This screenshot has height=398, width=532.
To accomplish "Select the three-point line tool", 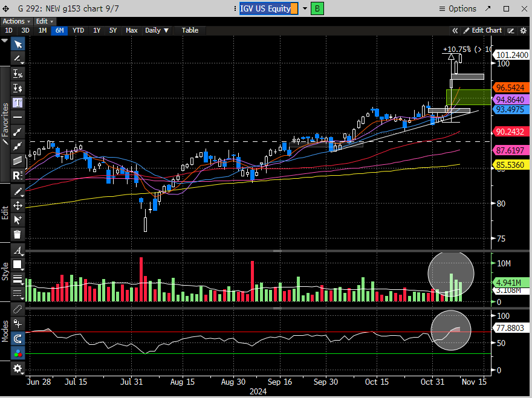I will [18, 146].
